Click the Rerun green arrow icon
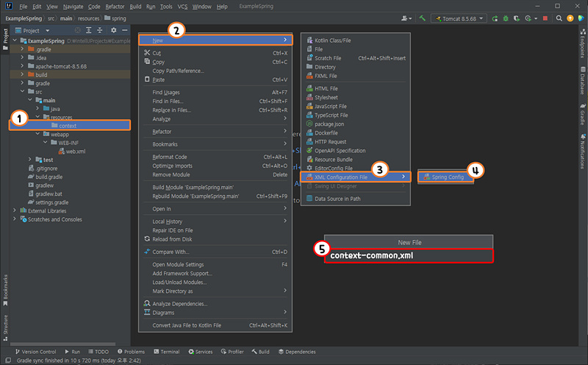Screen dimensions: 588x365 [x=495, y=18]
